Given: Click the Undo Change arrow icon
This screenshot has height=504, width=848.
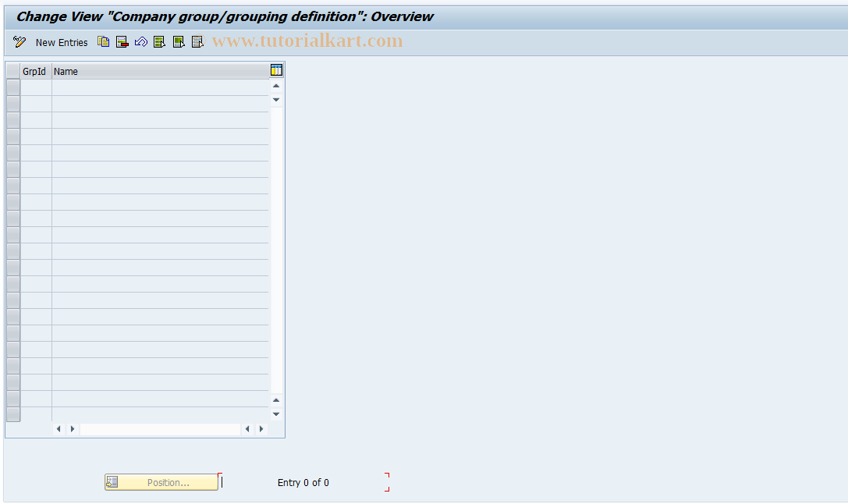Looking at the screenshot, I should (140, 41).
